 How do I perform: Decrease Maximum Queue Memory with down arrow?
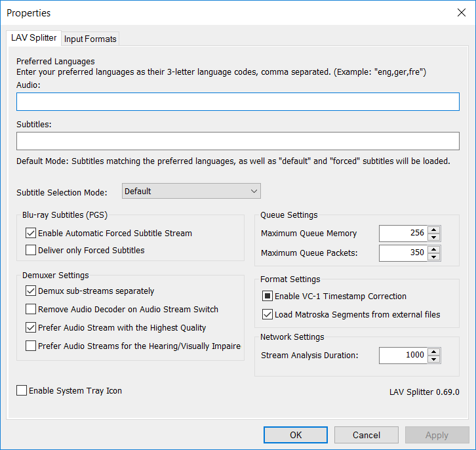click(x=433, y=237)
